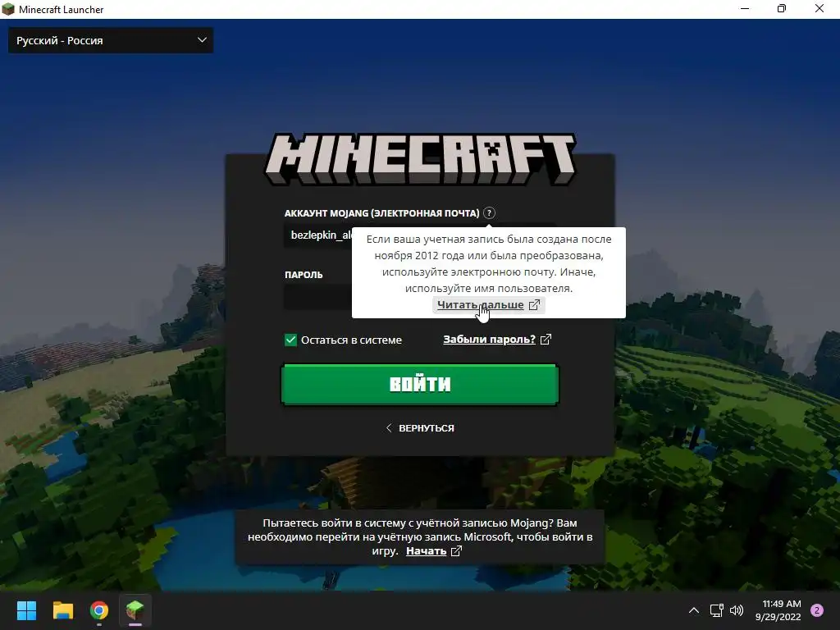This screenshot has height=630, width=840.
Task: Close the Minecraft Launcher window
Action: (x=819, y=8)
